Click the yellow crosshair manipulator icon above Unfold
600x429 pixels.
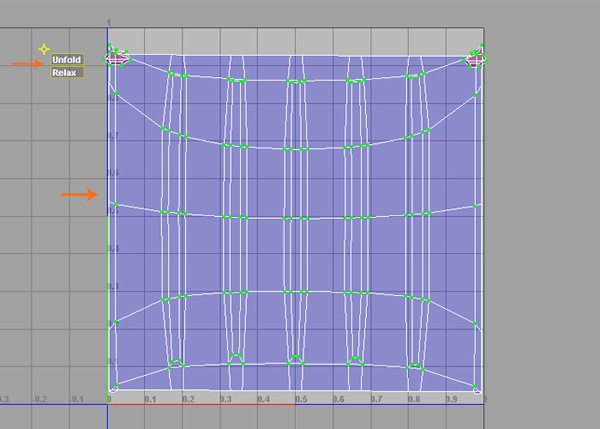click(44, 49)
